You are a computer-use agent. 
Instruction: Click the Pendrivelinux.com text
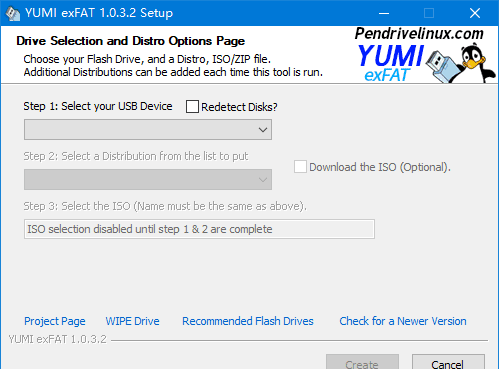419,33
